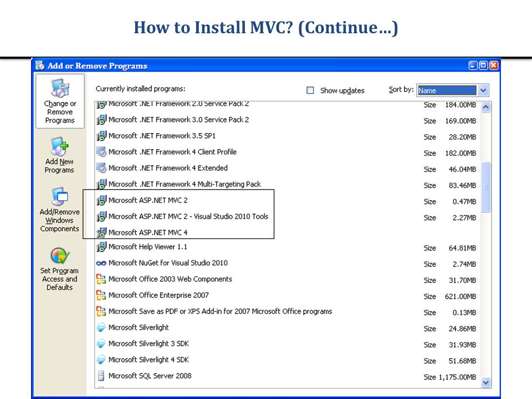Viewport: 532px width, 399px height.
Task: Click Set Program Access and Defaults label
Action: 60,279
